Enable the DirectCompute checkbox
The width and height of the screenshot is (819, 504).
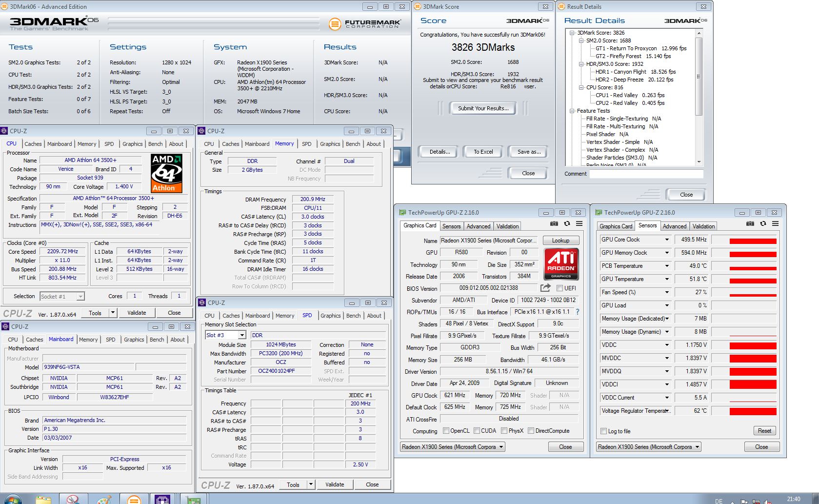point(531,431)
